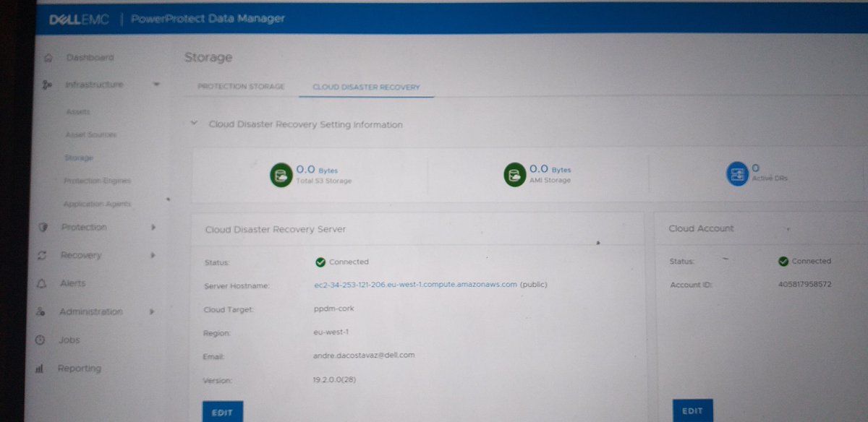Screen dimensions: 868x422
Task: Click the 0.0 Bytes Total S3 Storage value
Action: point(317,169)
